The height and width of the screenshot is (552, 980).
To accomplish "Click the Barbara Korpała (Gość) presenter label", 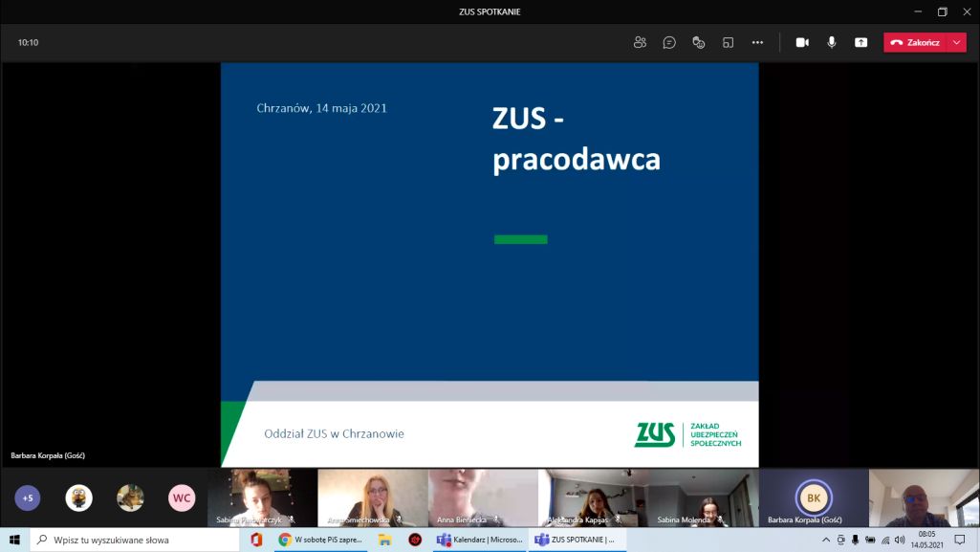I will pyautogui.click(x=48, y=455).
